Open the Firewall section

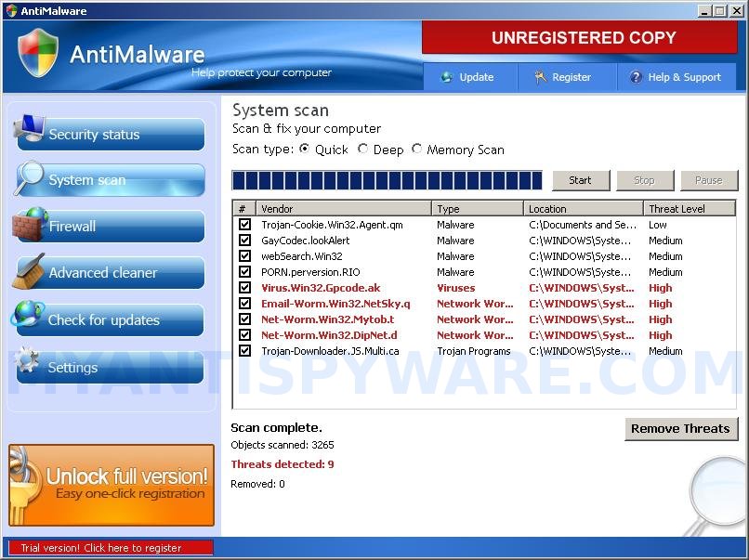(111, 227)
